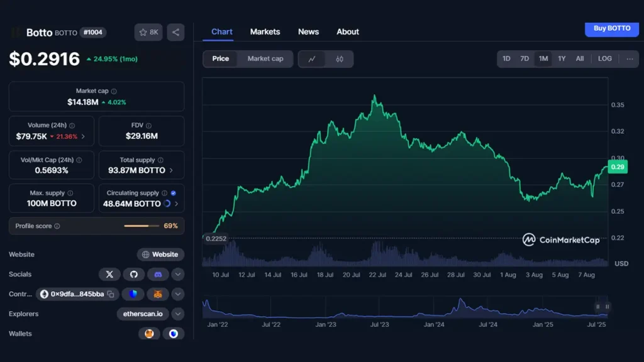Click the $29.16M FDV value
644x362 pixels.
[142, 136]
